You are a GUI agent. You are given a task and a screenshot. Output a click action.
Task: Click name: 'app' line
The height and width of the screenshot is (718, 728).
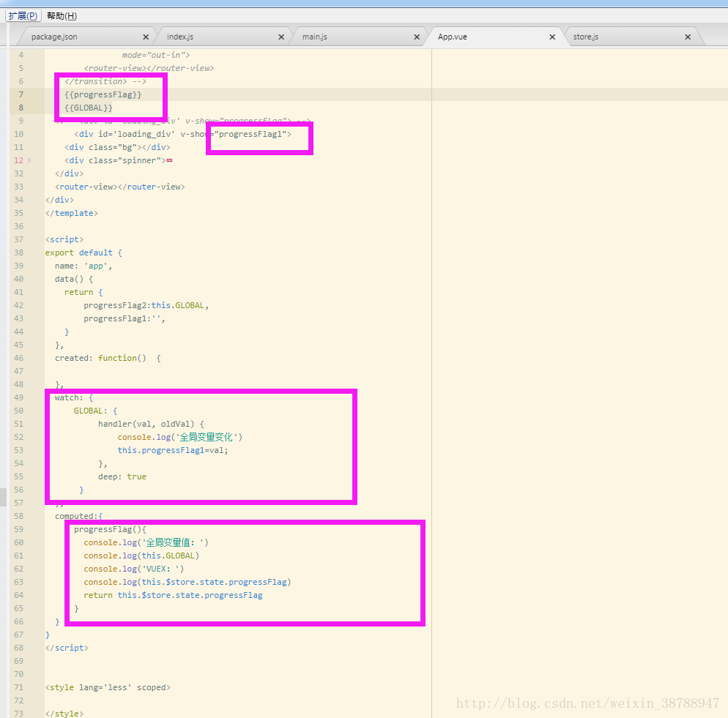coord(83,266)
